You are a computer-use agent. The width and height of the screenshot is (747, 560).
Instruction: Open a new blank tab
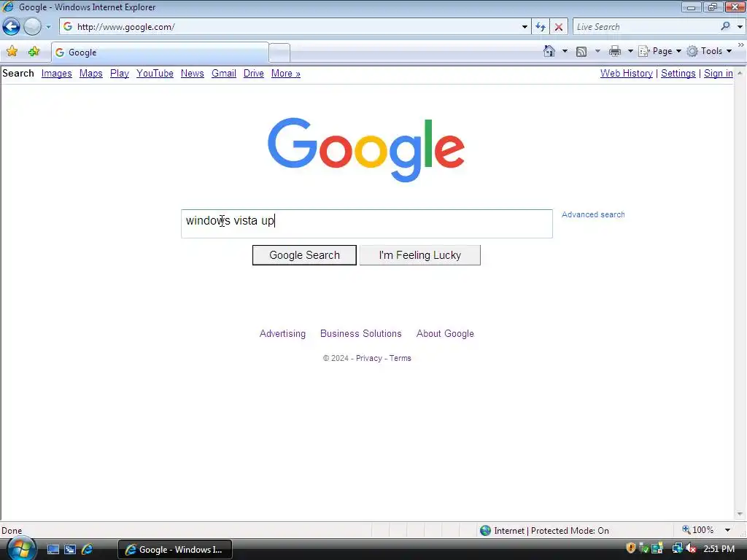tap(279, 52)
